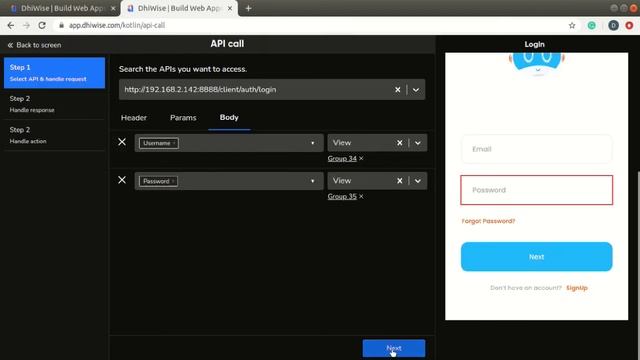Screen dimensions: 640x360
Task: Close the active DhiWise tab
Action: [x=230, y=8]
